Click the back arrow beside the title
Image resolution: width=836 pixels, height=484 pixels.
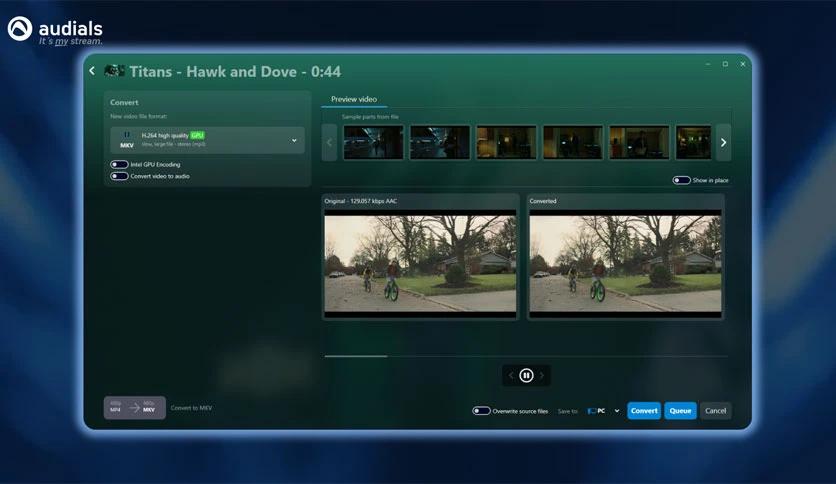tap(92, 71)
